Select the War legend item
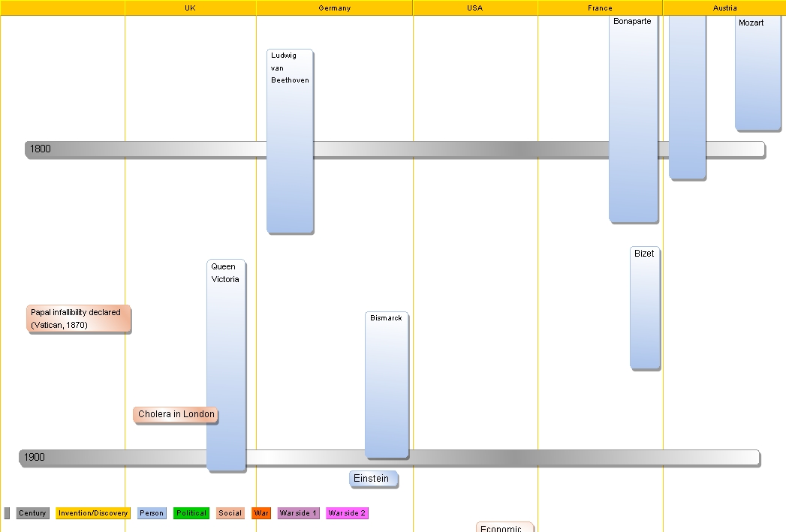786x532 pixels. click(x=260, y=513)
